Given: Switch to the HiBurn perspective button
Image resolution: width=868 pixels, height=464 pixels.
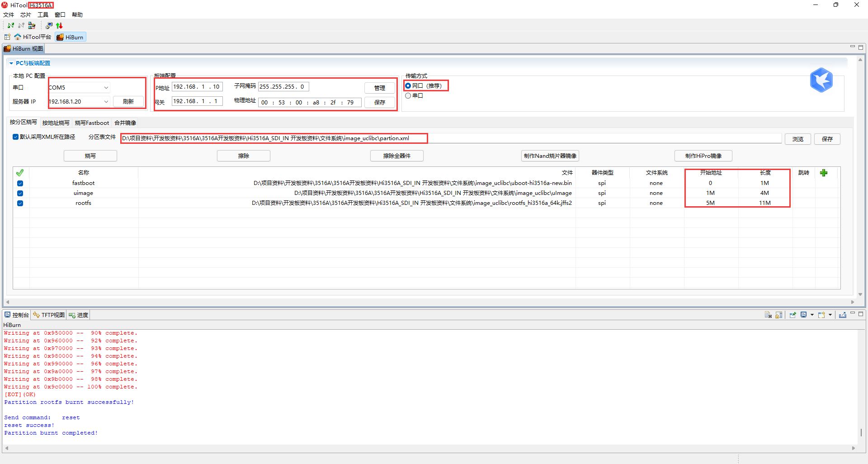Looking at the screenshot, I should point(70,37).
